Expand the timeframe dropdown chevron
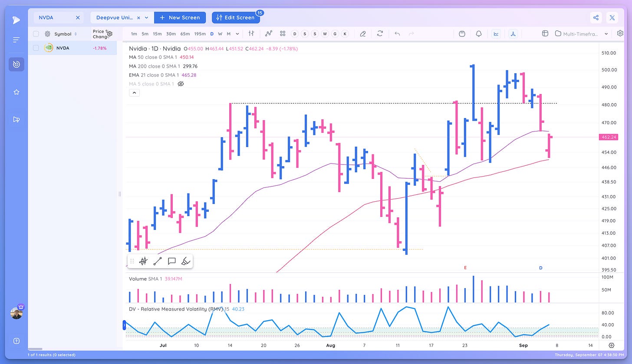The width and height of the screenshot is (632, 364). [237, 34]
